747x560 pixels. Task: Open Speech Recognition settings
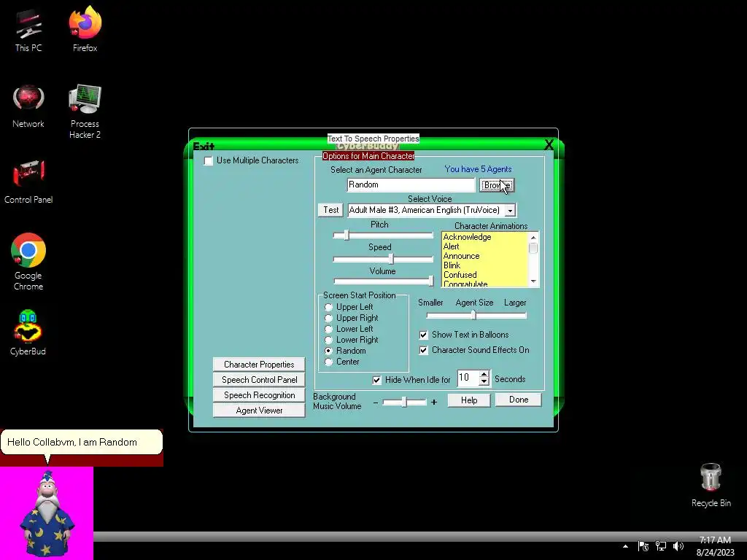coord(259,394)
